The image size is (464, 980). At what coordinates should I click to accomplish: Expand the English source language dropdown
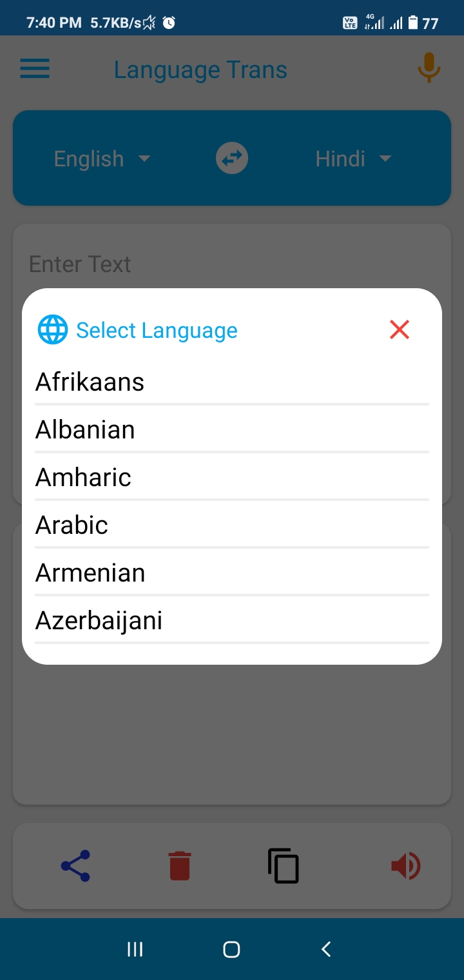(x=102, y=159)
